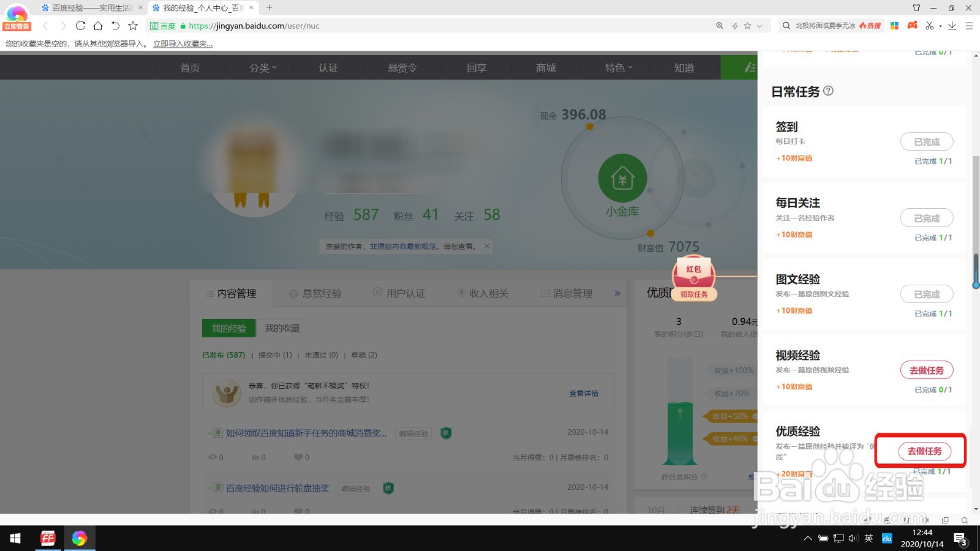Expand more tabs with the » arrow

(x=617, y=294)
